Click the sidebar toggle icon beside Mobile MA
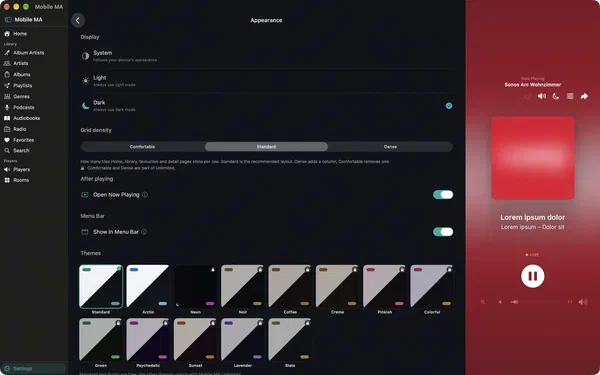This screenshot has width=600, height=375. (8, 20)
